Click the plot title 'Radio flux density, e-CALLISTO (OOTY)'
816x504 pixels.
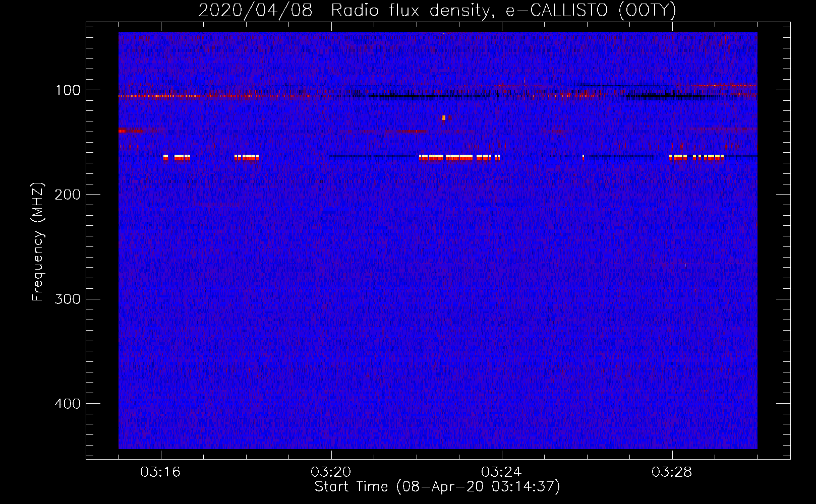coord(503,10)
